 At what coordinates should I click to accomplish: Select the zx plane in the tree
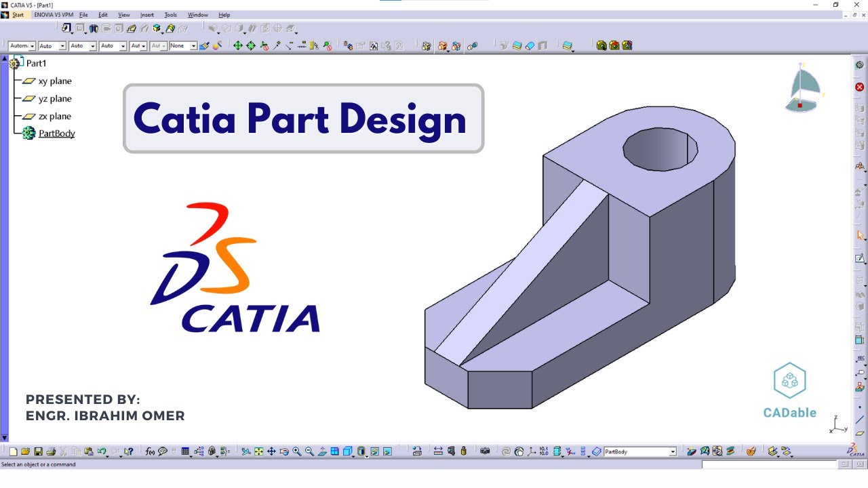55,116
